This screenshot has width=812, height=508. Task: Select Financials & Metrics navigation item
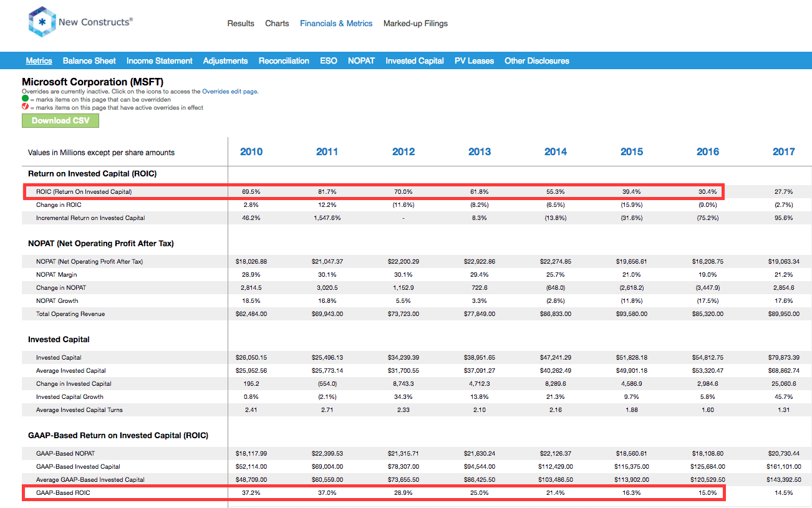[336, 24]
